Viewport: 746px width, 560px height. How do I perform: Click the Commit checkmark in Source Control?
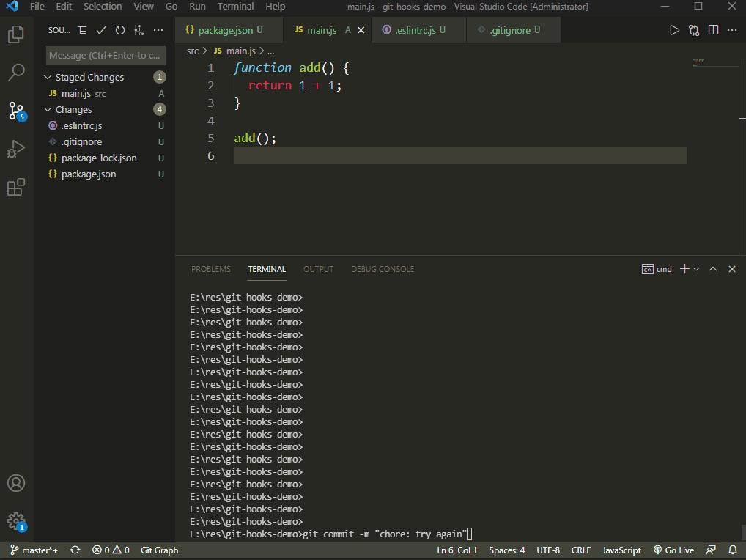(x=101, y=30)
